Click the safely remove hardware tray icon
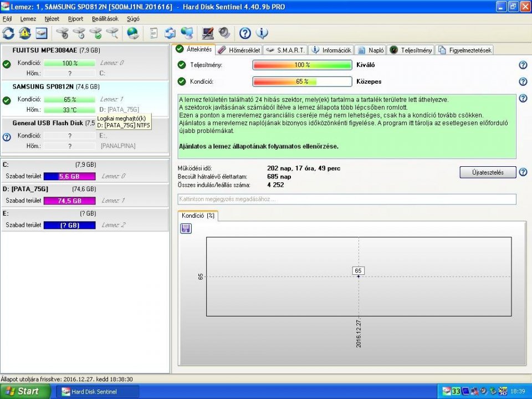 click(x=493, y=391)
